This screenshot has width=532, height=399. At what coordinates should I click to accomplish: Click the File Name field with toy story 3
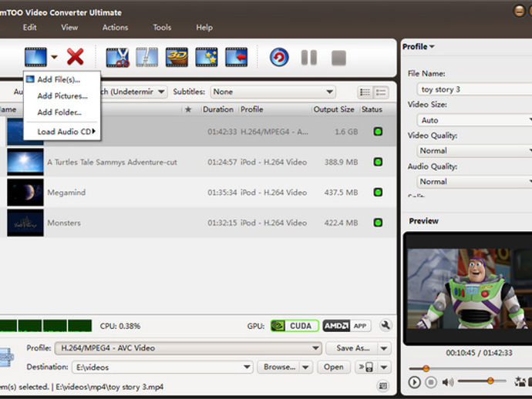(x=474, y=89)
